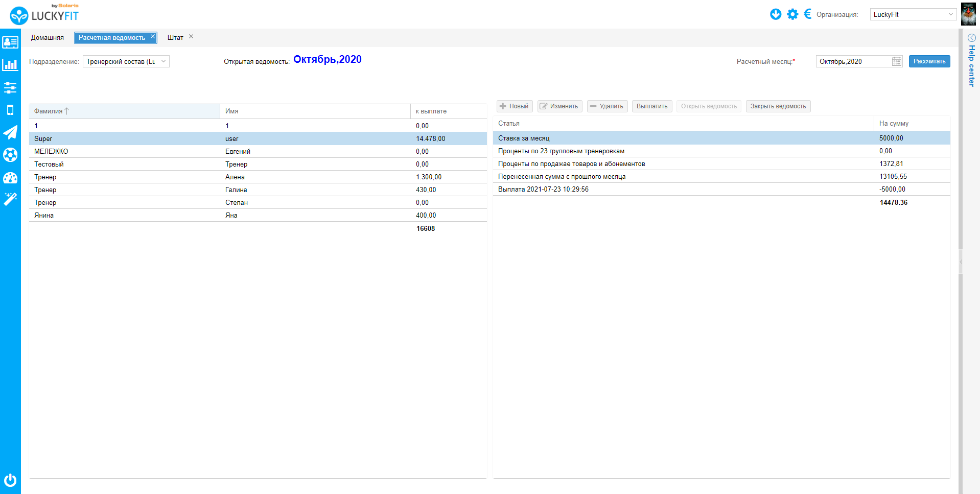Open the Help center panel

(971, 60)
